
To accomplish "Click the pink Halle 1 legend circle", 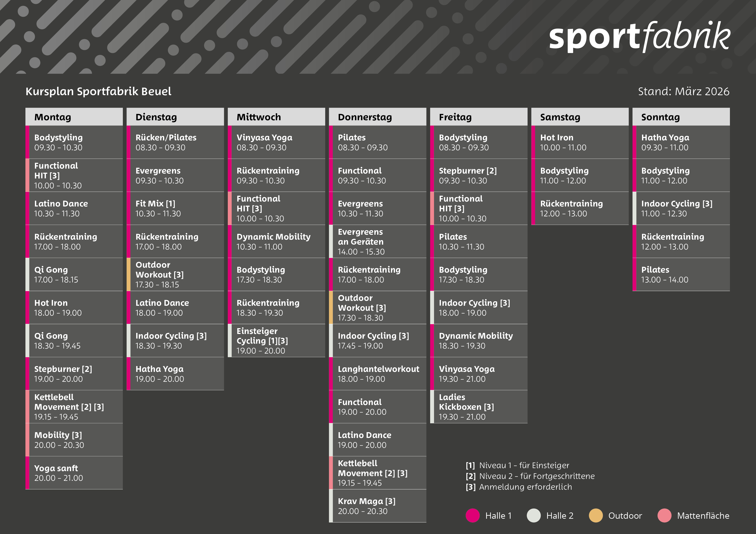I will coord(472,515).
